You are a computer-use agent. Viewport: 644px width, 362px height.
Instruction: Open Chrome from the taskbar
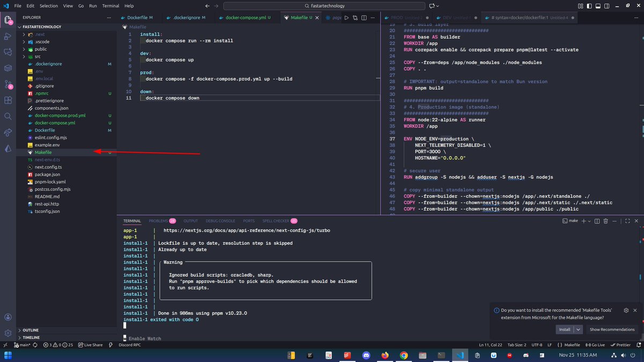(404, 355)
